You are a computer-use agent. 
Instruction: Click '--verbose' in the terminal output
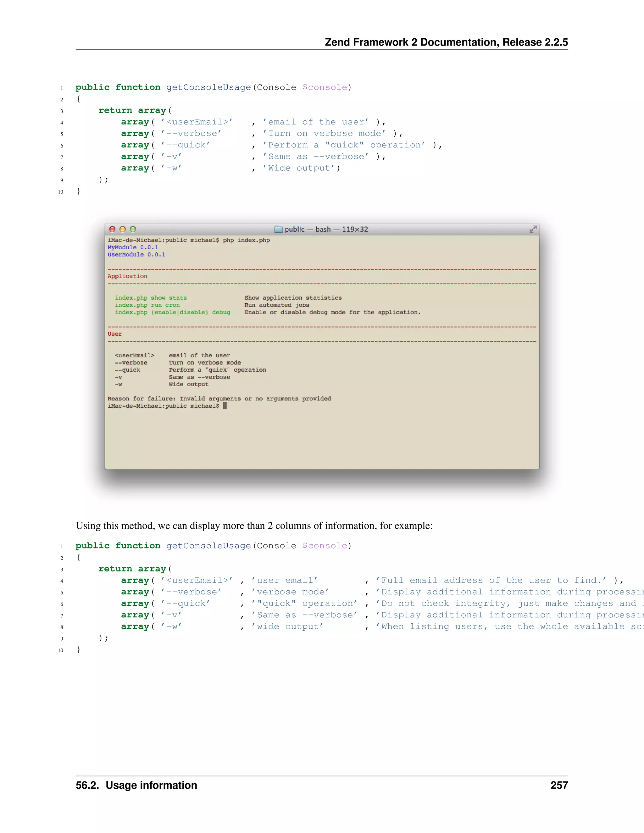(131, 363)
